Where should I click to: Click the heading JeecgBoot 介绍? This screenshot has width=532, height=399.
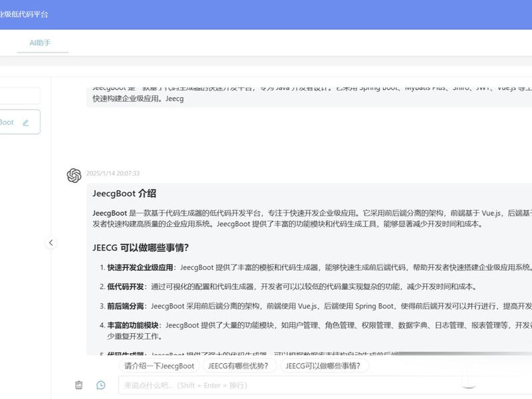pyautogui.click(x=124, y=194)
